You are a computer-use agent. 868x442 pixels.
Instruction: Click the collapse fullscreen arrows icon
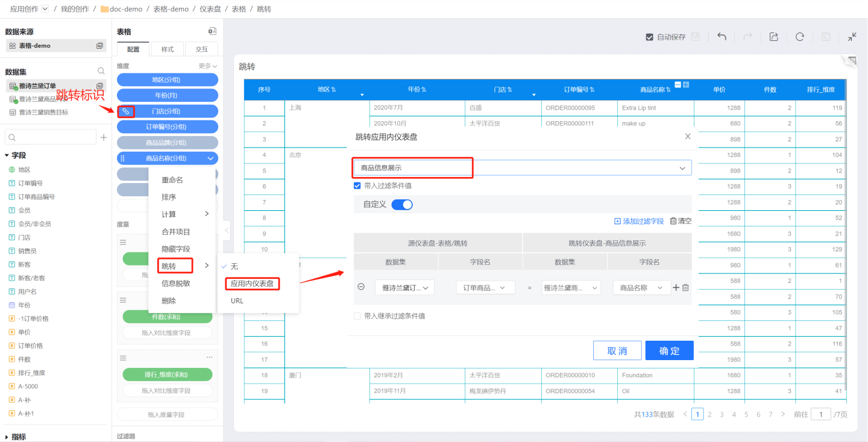[x=852, y=37]
